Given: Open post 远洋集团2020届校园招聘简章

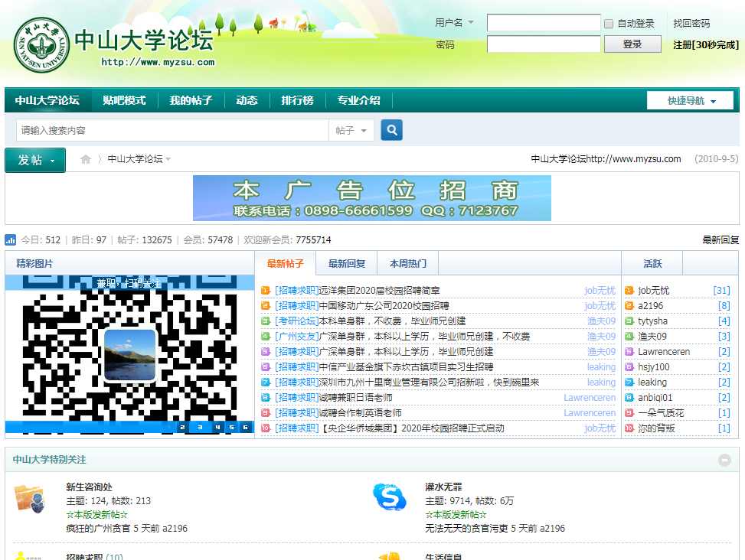Looking at the screenshot, I should [379, 291].
